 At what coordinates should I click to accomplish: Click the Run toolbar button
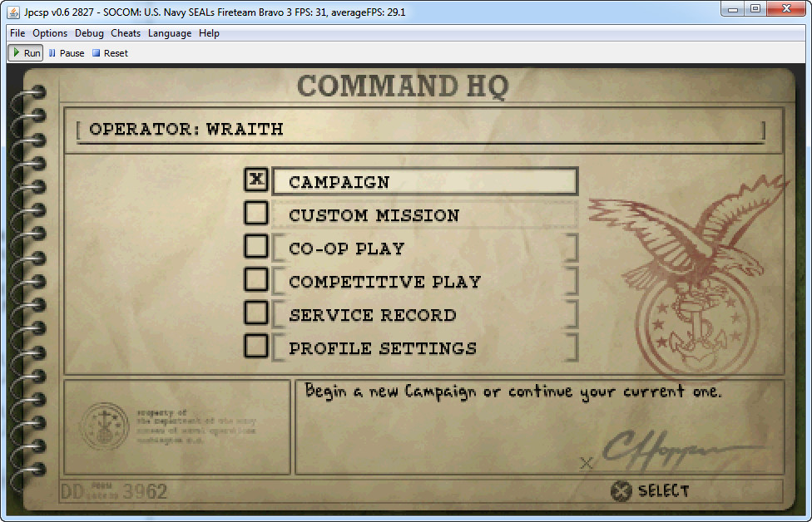25,53
